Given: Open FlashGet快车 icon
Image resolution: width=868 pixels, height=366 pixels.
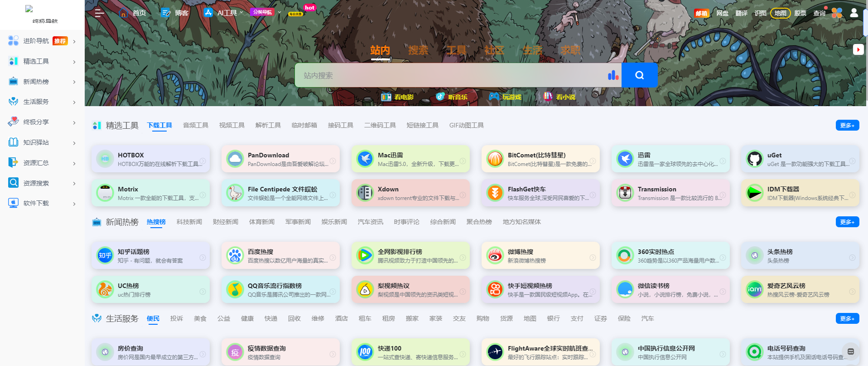Looking at the screenshot, I should pyautogui.click(x=495, y=193).
